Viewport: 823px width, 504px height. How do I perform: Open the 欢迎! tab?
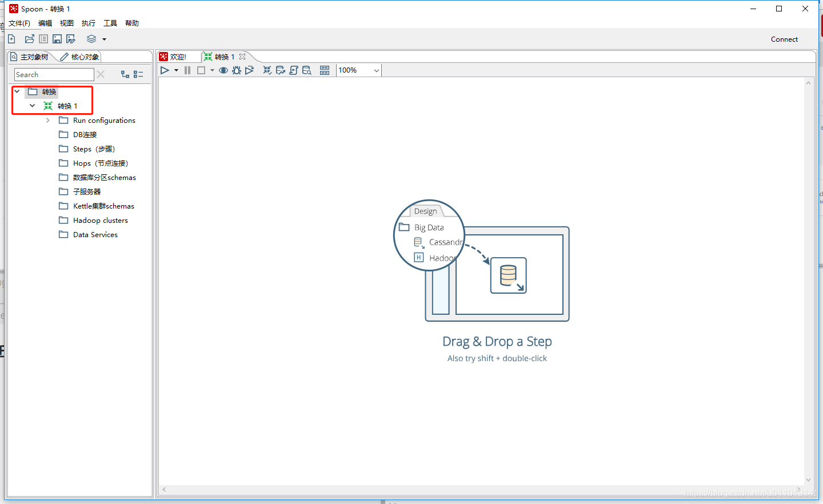[173, 57]
